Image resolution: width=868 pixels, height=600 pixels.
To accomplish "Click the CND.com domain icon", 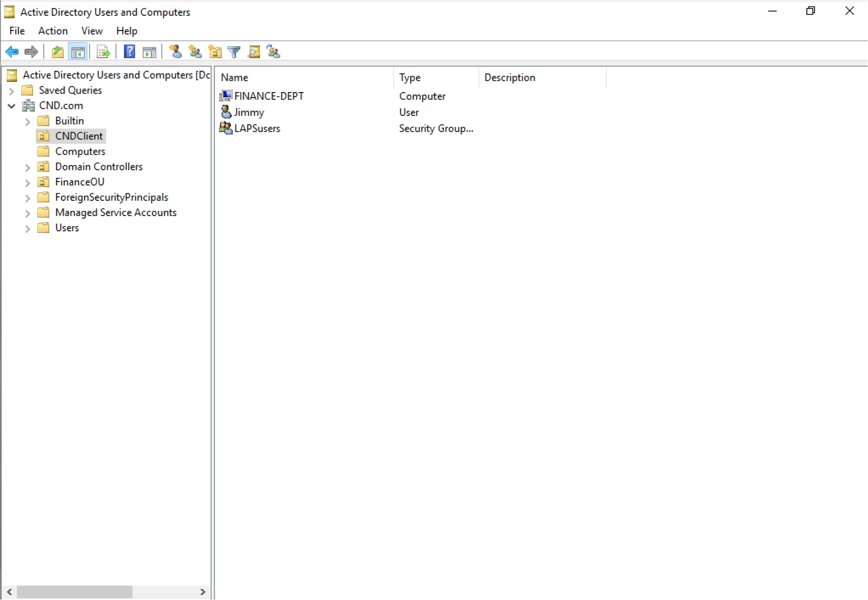I will (x=28, y=106).
